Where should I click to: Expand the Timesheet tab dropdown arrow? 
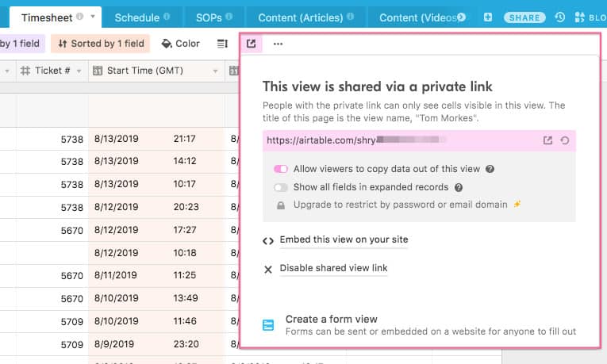[94, 16]
